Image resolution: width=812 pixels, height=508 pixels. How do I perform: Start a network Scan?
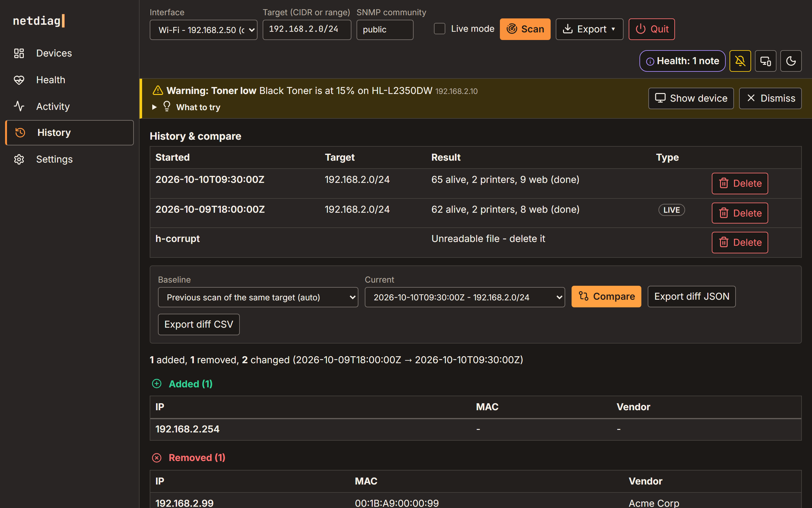pyautogui.click(x=525, y=29)
